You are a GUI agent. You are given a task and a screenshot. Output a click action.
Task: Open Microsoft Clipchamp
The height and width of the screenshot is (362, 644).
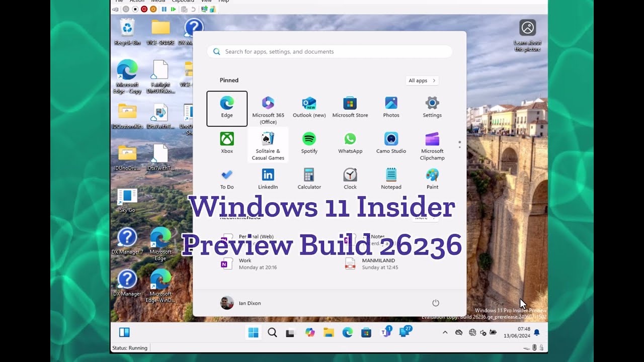[x=432, y=146]
